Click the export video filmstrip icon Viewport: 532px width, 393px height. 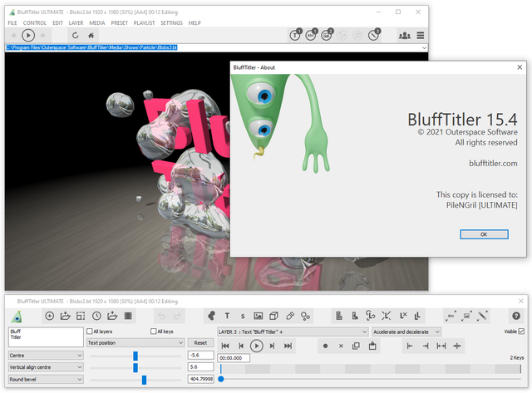128,316
